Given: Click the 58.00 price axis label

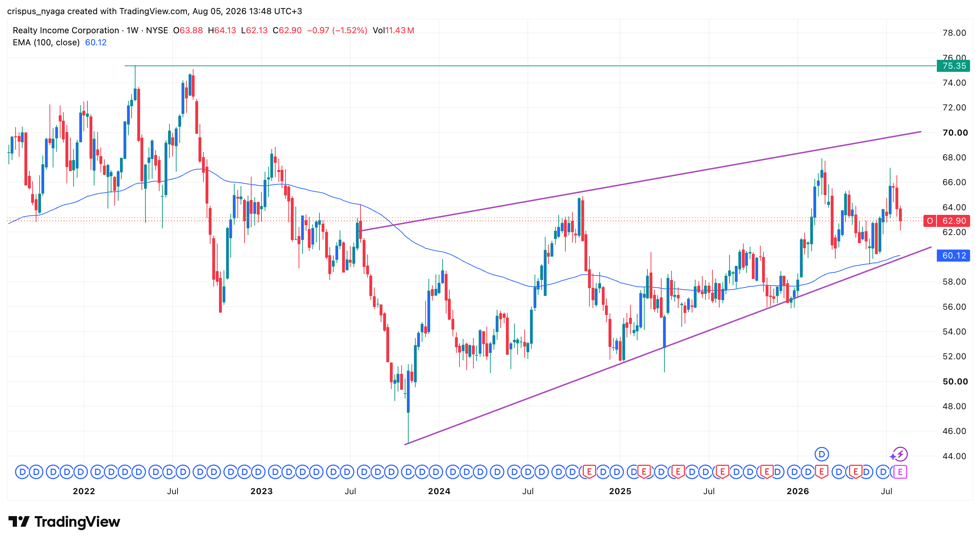Looking at the screenshot, I should (x=954, y=281).
